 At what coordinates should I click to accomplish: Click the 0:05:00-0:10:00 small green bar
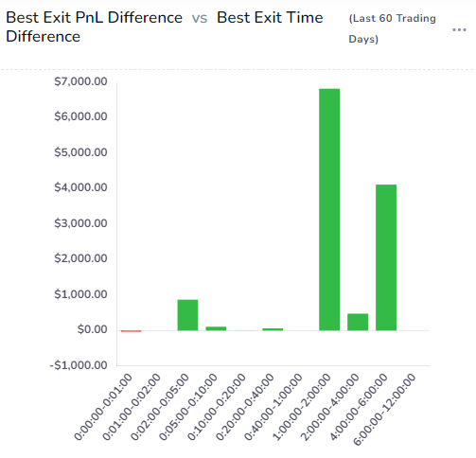(216, 328)
